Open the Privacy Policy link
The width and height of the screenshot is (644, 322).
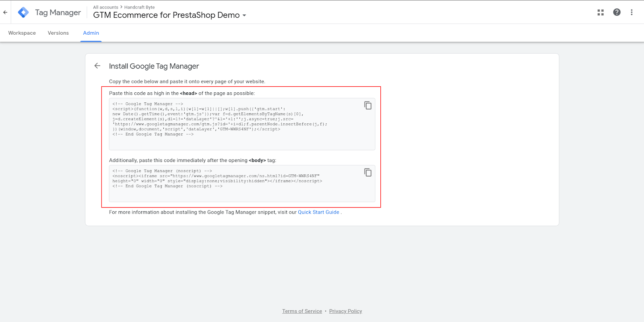pos(345,311)
